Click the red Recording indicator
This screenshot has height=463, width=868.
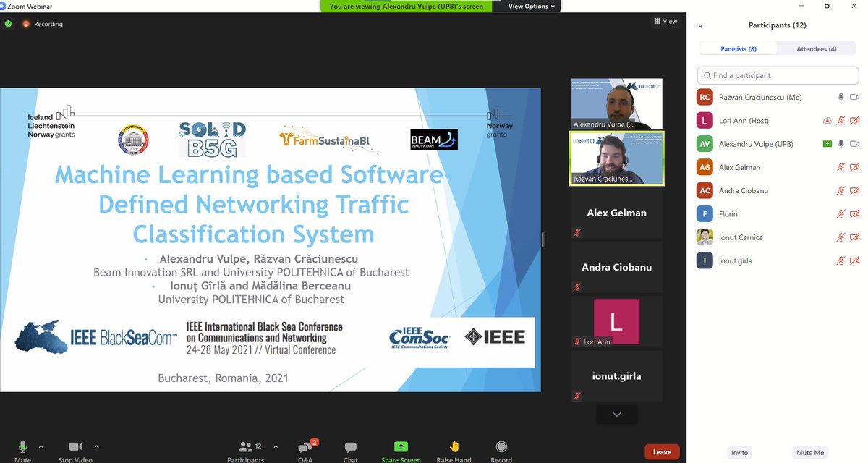point(27,22)
